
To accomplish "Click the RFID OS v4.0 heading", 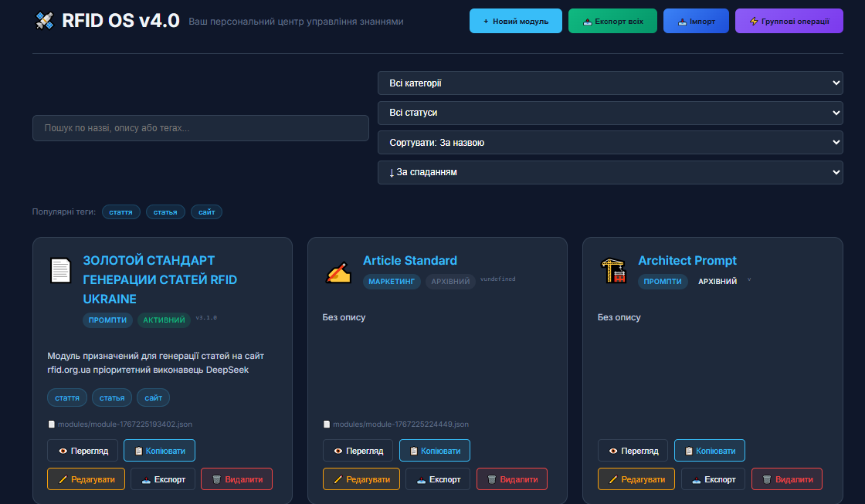I will tap(120, 20).
